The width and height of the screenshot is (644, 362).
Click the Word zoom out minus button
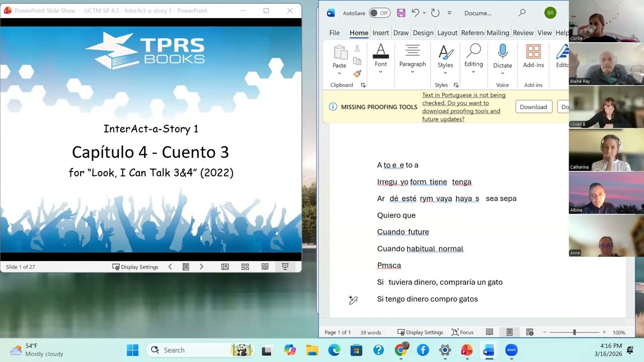544,332
